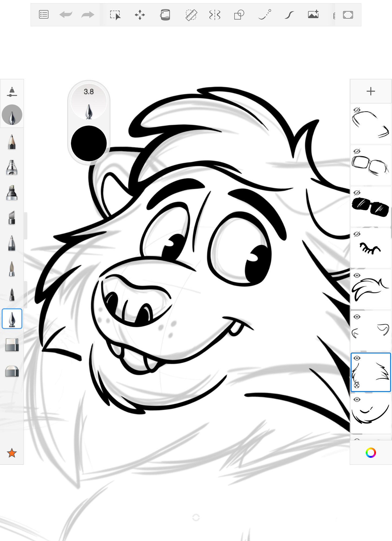This screenshot has width=392, height=541.
Task: Open the Ruler guides tool
Action: tap(191, 15)
